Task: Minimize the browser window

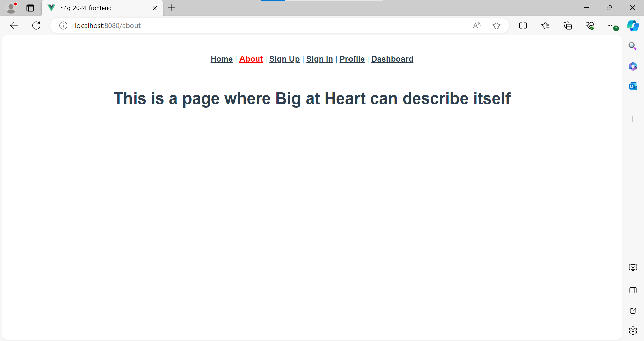Action: pyautogui.click(x=586, y=8)
